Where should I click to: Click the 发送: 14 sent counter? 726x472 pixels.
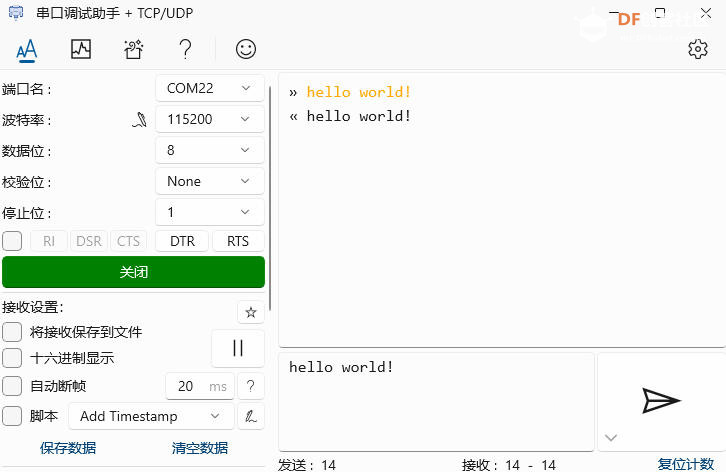[x=307, y=465]
